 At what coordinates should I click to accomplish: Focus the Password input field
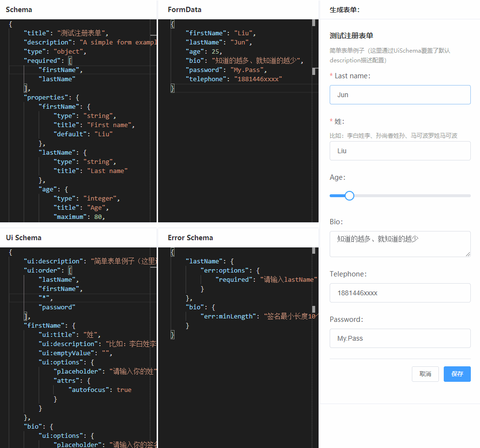(x=400, y=338)
